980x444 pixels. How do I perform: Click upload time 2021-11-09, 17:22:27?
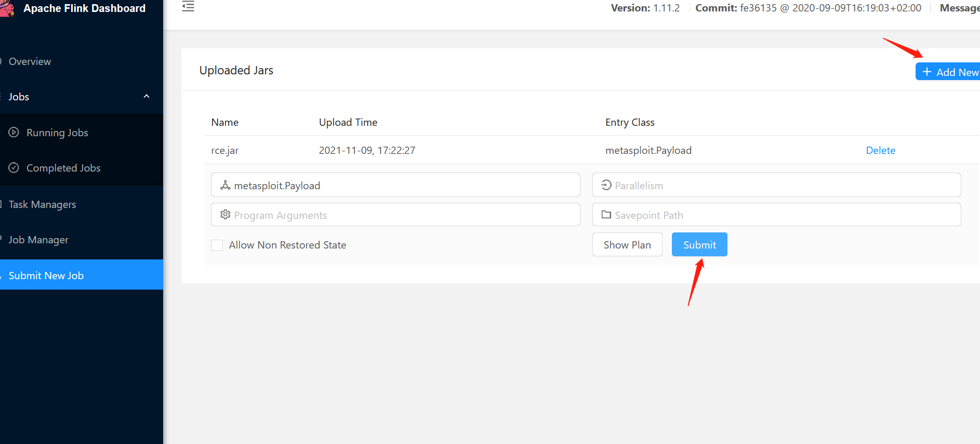367,150
